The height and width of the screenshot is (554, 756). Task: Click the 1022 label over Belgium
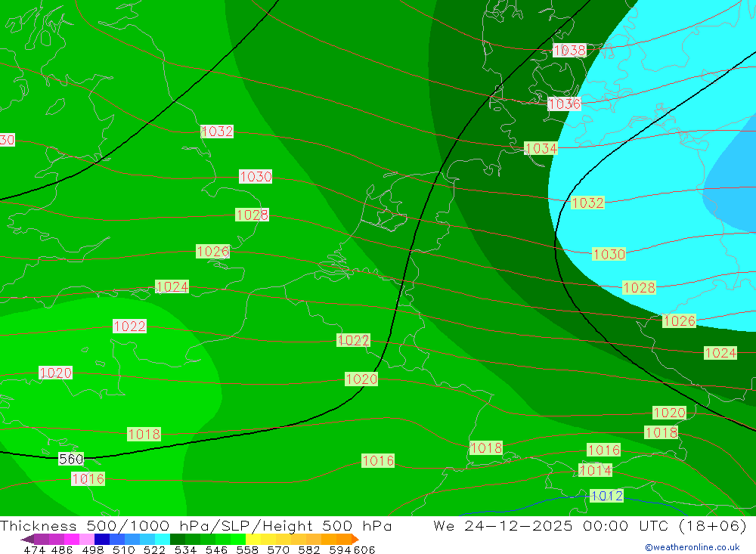[x=353, y=340]
